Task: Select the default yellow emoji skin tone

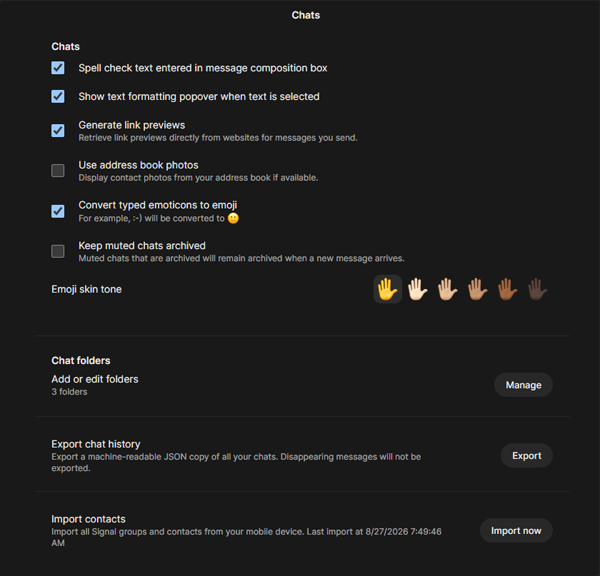Action: 387,289
